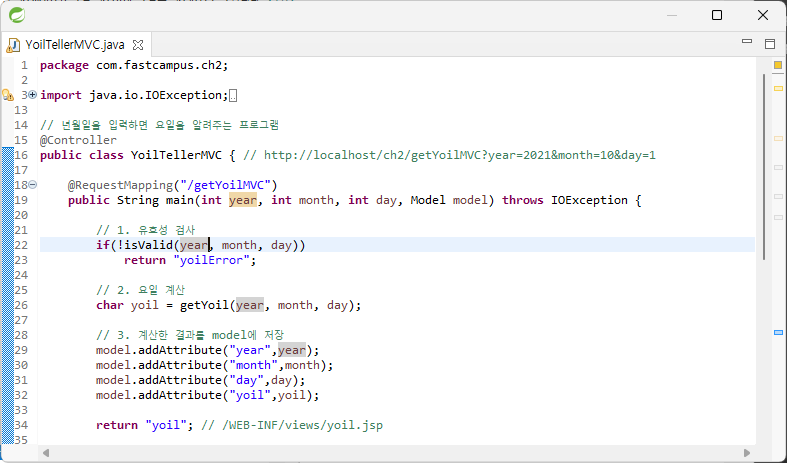Click the "yoilError" return string
This screenshot has width=787, height=463.
[211, 260]
